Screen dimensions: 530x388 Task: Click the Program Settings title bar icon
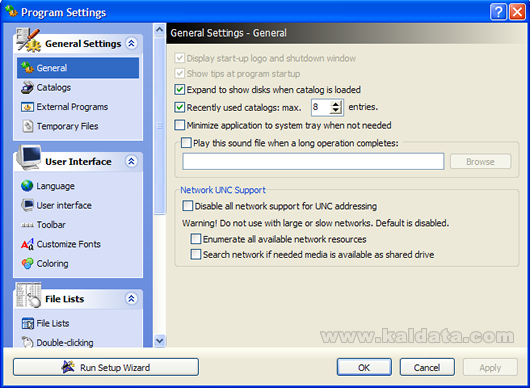pyautogui.click(x=11, y=12)
